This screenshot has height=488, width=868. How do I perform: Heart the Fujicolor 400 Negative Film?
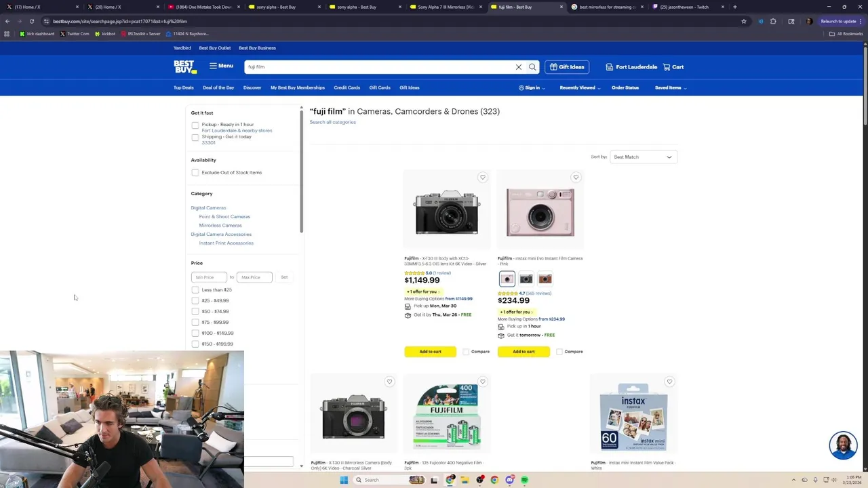[483, 382]
